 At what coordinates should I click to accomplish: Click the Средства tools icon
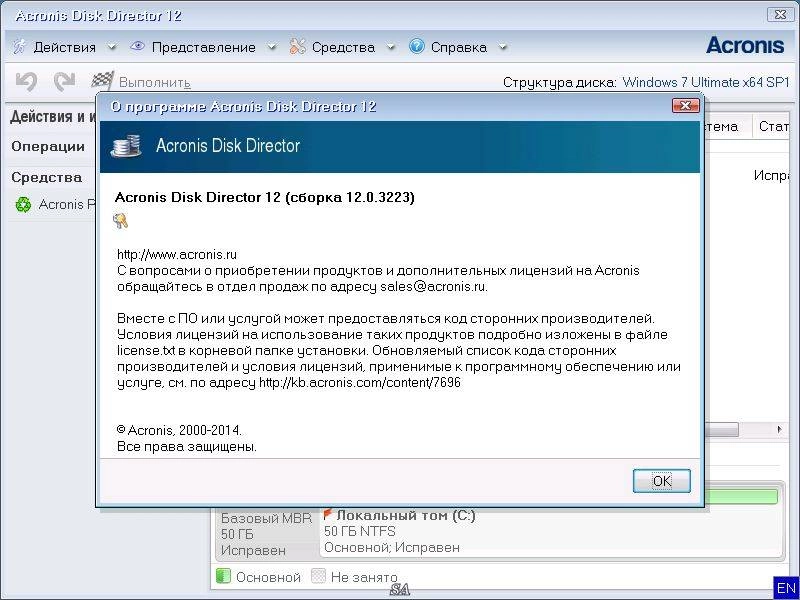tap(297, 46)
